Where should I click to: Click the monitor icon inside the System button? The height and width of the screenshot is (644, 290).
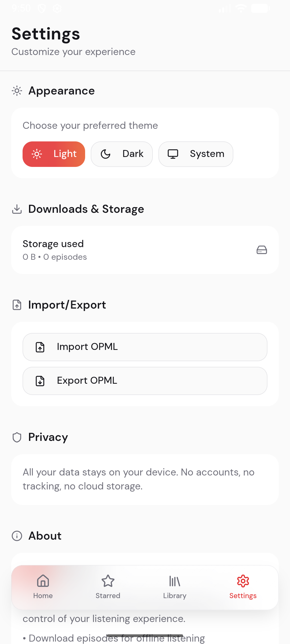pyautogui.click(x=173, y=154)
